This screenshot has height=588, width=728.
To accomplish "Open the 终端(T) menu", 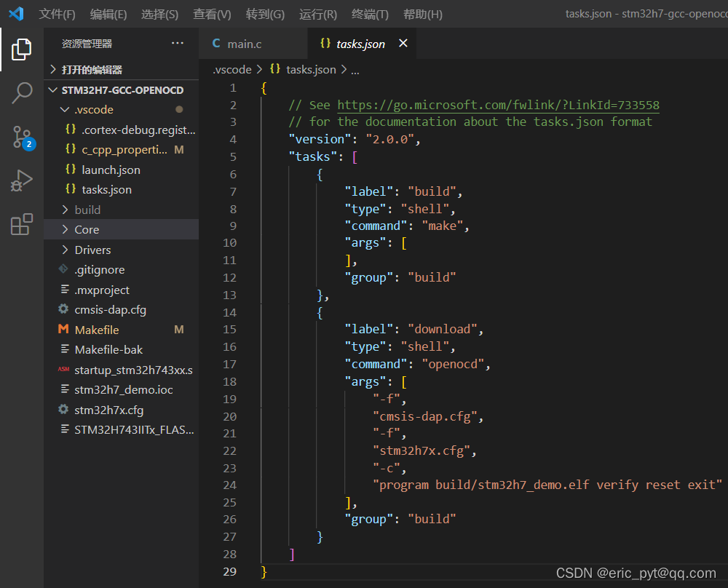I will tap(370, 15).
